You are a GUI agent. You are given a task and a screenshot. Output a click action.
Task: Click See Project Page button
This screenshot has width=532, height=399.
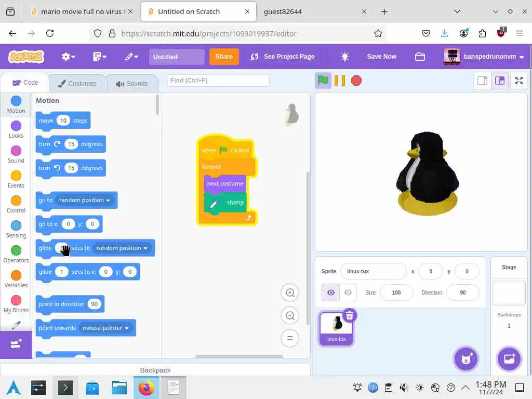283,57
